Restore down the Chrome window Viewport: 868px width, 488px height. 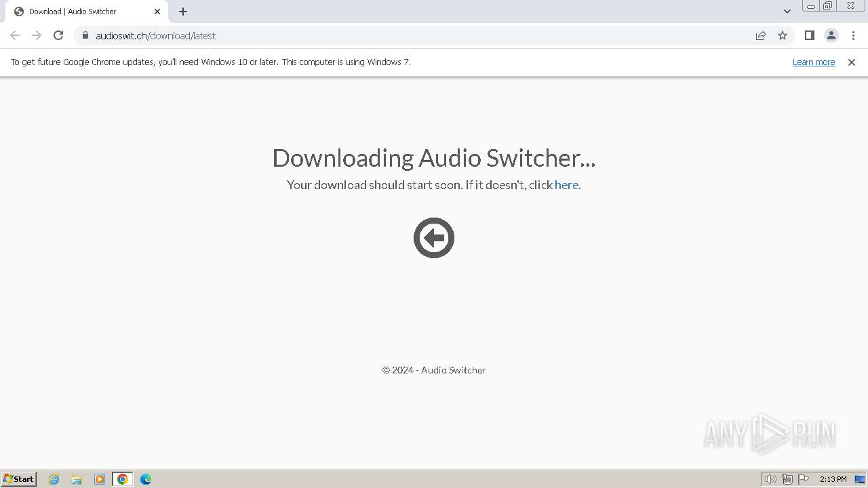pos(828,6)
